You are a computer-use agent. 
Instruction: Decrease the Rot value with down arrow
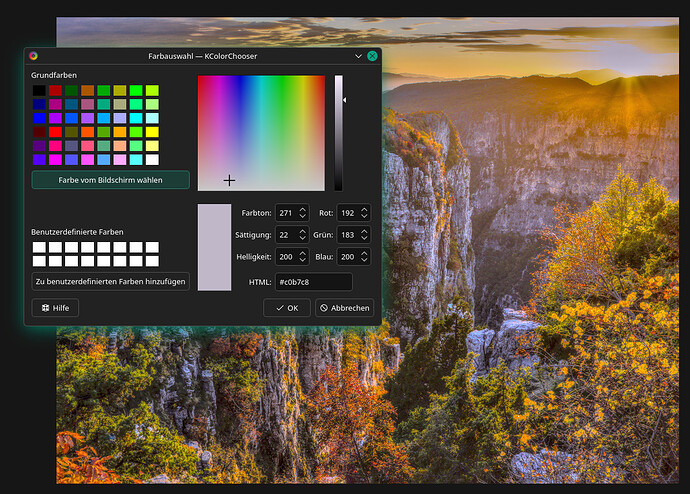pos(364,217)
